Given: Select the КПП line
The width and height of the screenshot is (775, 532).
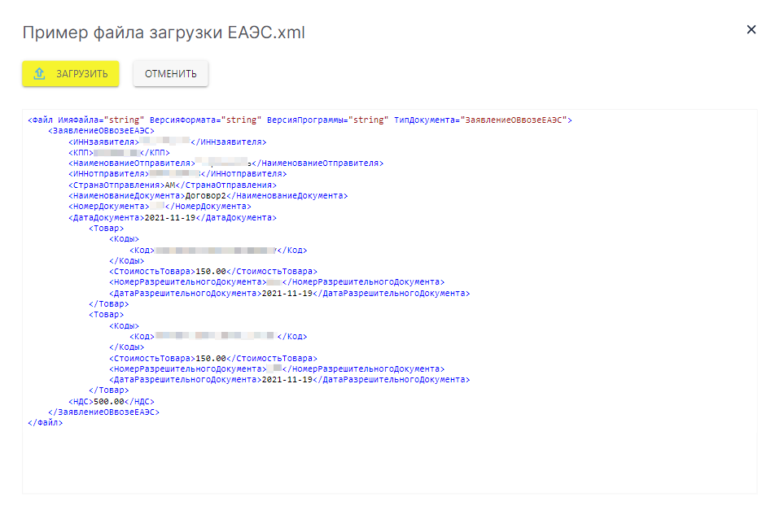Looking at the screenshot, I should tap(119, 153).
